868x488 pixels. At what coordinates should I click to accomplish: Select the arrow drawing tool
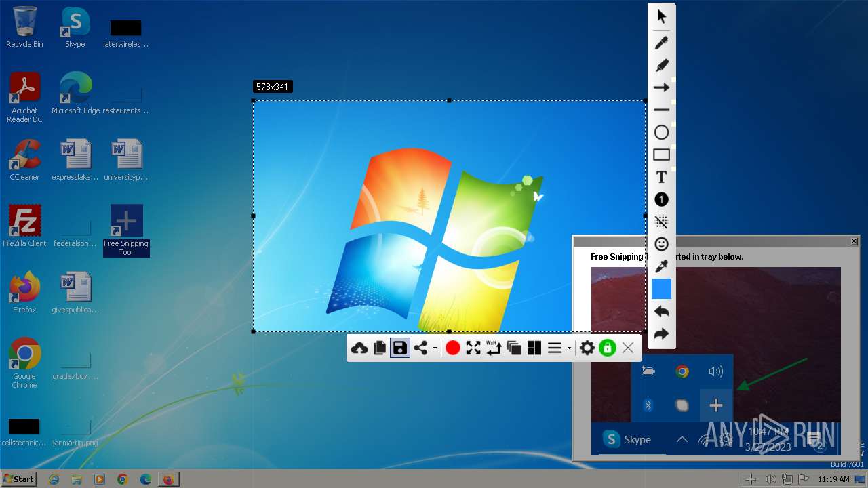tap(661, 87)
